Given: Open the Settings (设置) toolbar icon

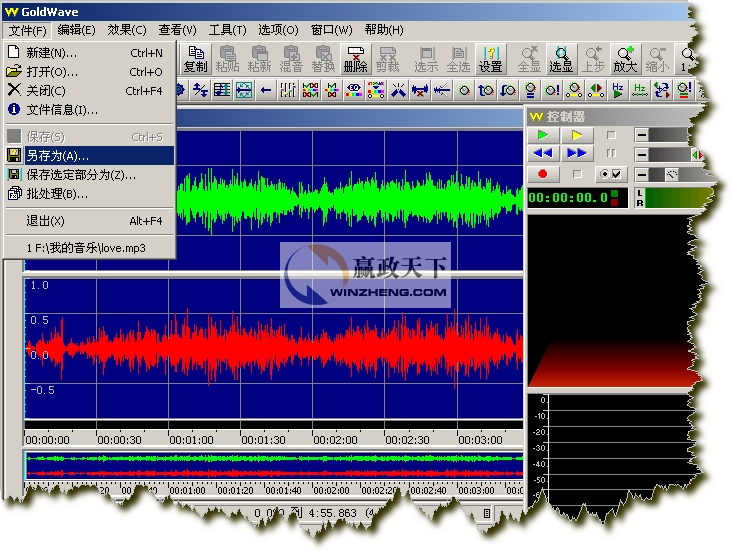Looking at the screenshot, I should [490, 59].
